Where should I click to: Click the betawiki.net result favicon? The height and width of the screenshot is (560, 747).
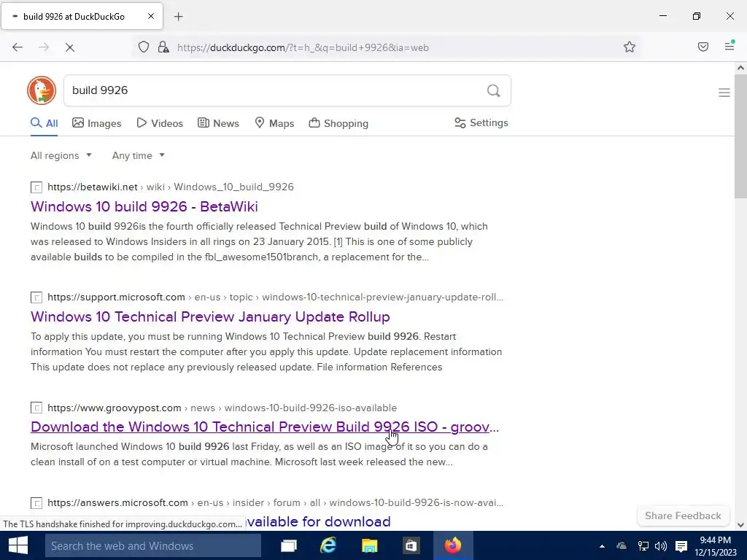[36, 187]
